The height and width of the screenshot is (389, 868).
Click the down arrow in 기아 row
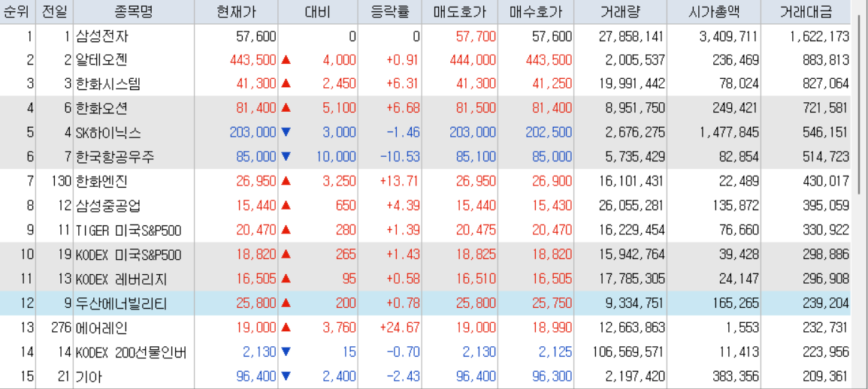286,377
